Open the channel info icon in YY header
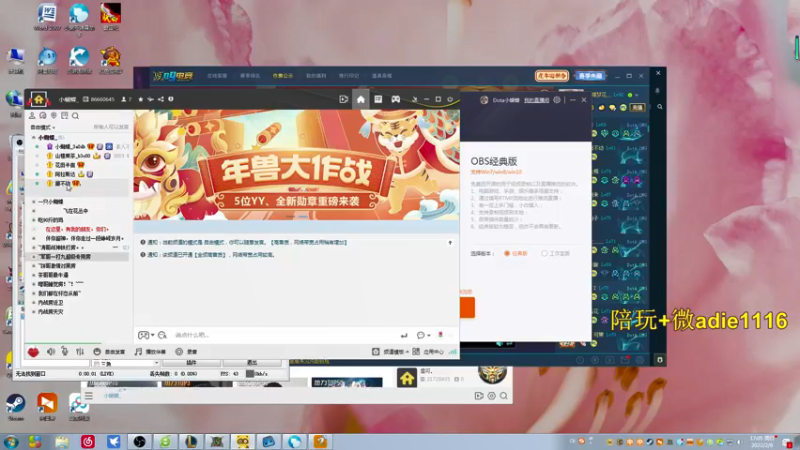The width and height of the screenshot is (800, 450). coord(171,99)
